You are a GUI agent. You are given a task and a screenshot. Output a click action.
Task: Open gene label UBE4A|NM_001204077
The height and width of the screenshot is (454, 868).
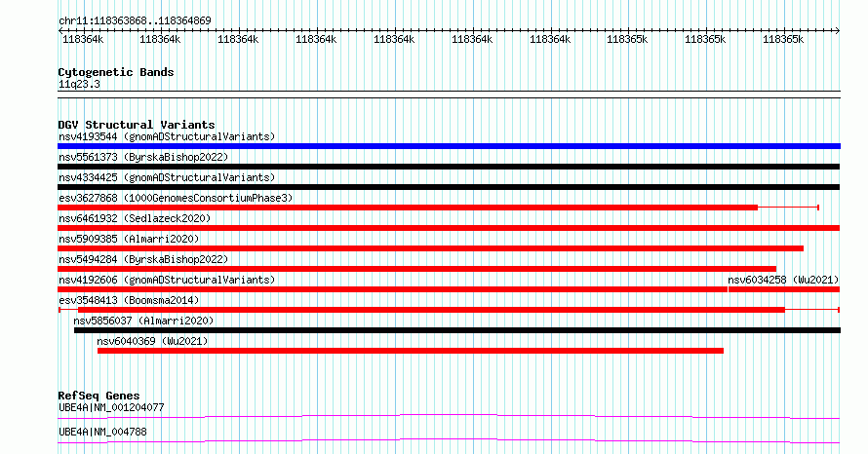click(x=111, y=407)
